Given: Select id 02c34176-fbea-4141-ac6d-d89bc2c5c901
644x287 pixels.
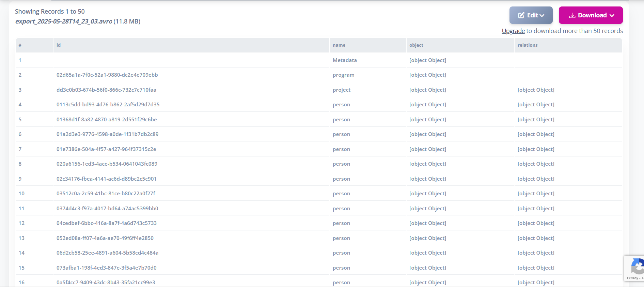Looking at the screenshot, I should click(x=106, y=179).
